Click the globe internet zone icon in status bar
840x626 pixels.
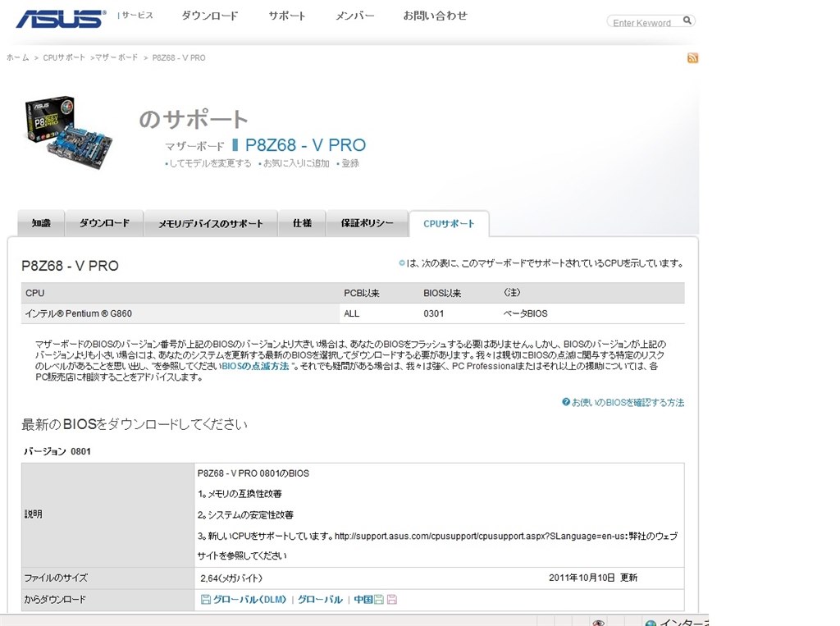click(651, 623)
